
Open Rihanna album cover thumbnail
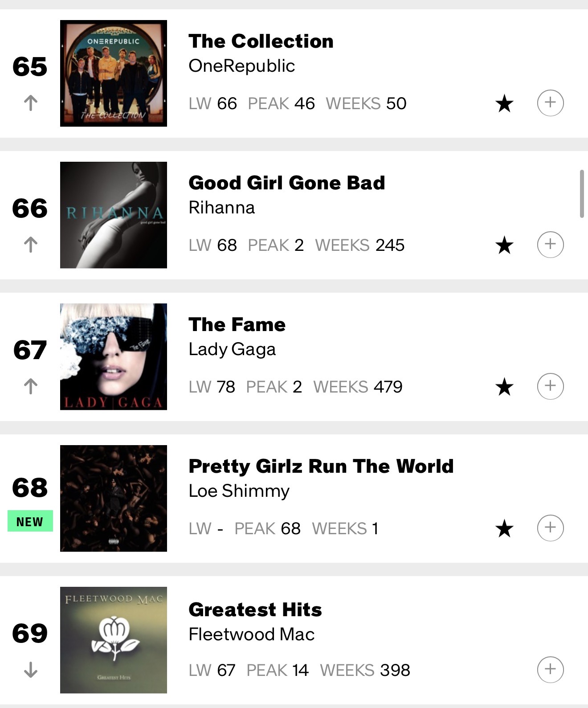point(114,215)
